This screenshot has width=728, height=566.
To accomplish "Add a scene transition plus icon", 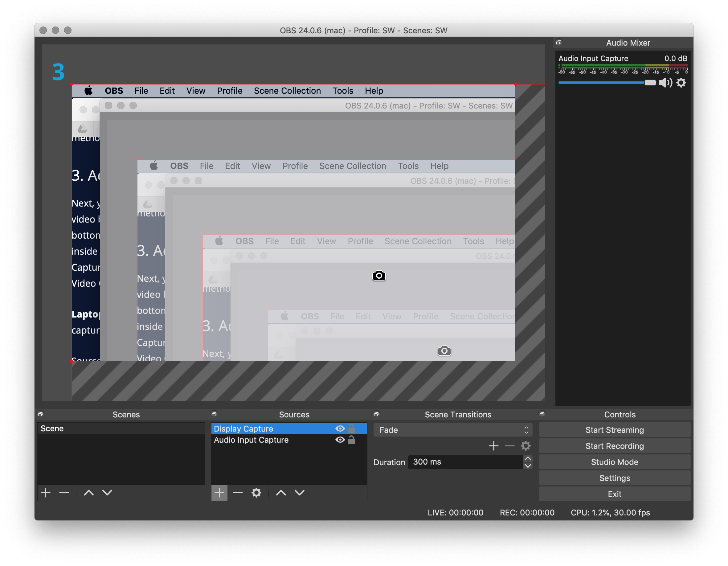I will [494, 446].
